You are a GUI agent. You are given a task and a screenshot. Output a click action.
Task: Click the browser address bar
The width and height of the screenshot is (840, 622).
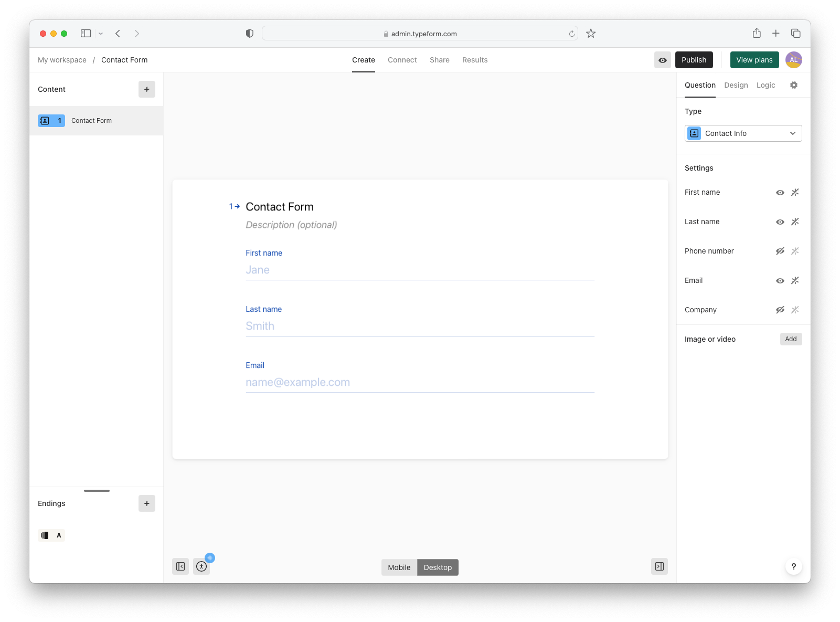point(420,34)
